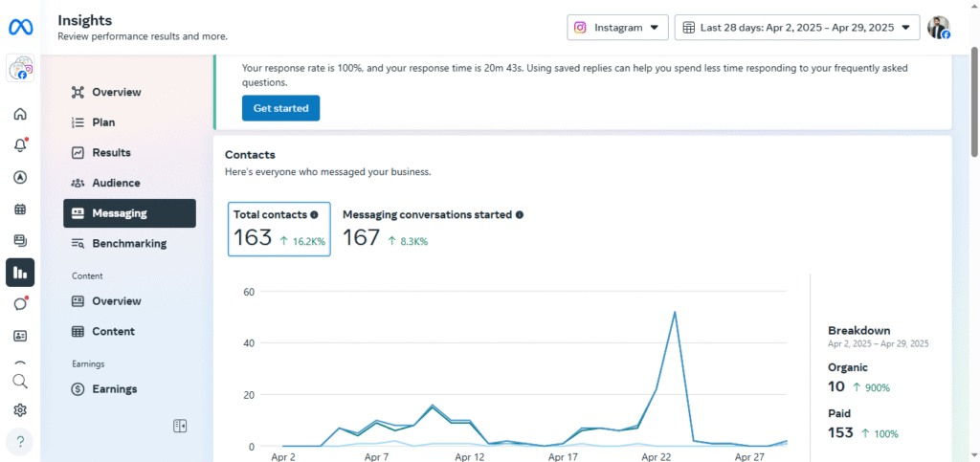This screenshot has height=462, width=980.
Task: Open the Instagram platform dropdown
Action: [617, 28]
